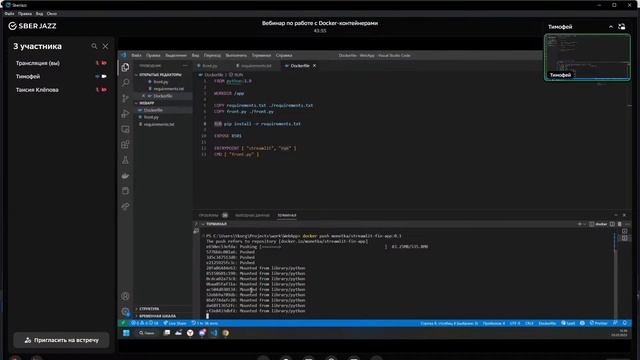640x360 pixels.
Task: Open the Правка menu in Sber Jazz
Action: pyautogui.click(x=25, y=14)
